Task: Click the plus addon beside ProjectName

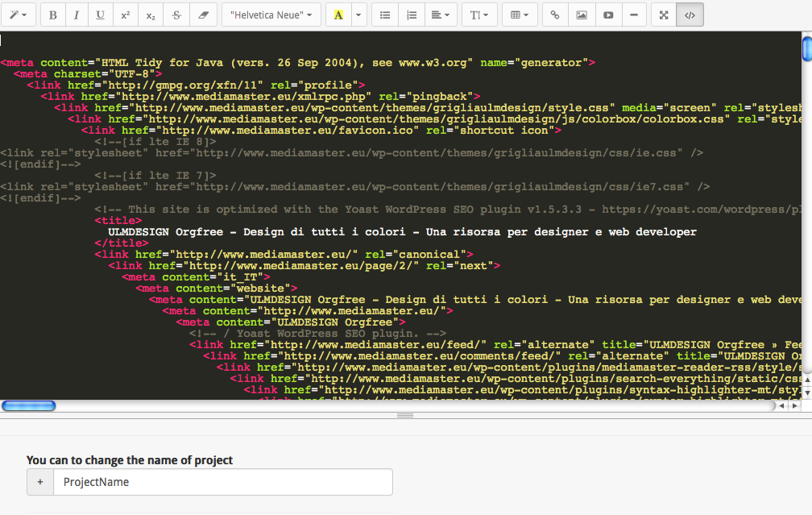Action: tap(40, 482)
